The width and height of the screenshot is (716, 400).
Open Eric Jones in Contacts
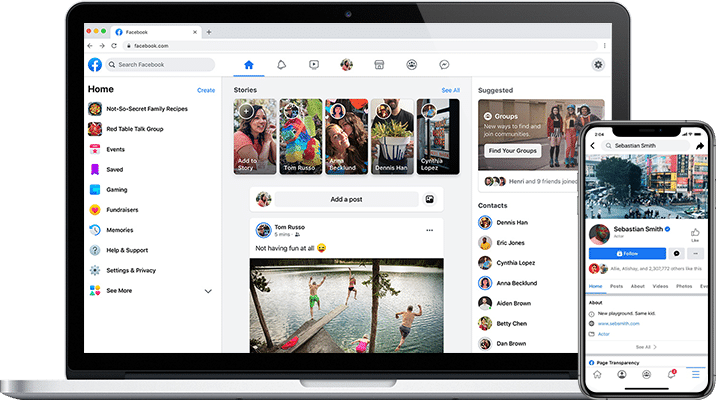coord(501,243)
